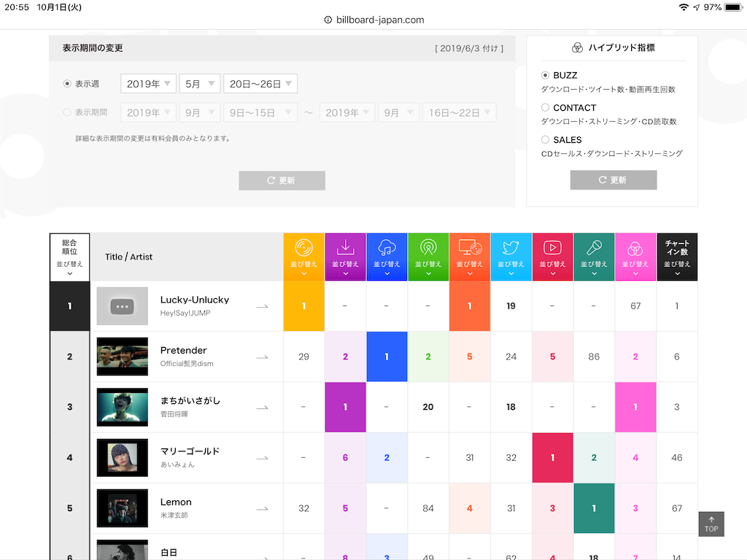Click the purple rank 1 download cell for まちがいさがし

345,407
